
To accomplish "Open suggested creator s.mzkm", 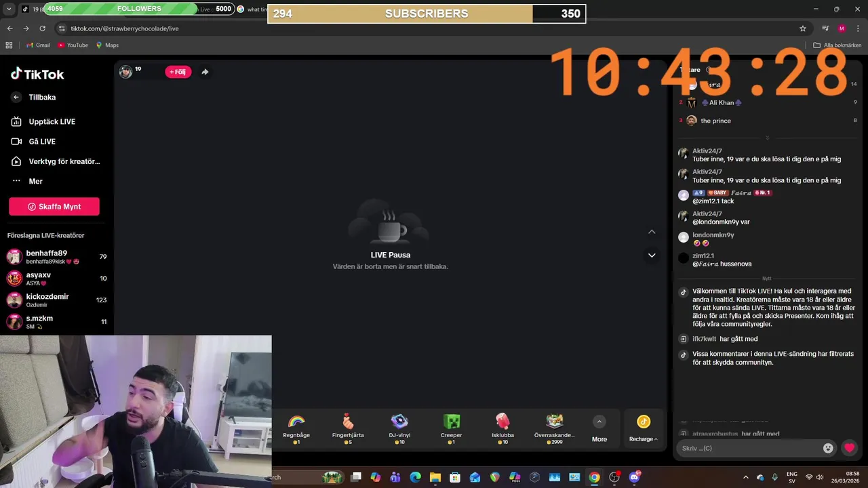I will pos(56,322).
